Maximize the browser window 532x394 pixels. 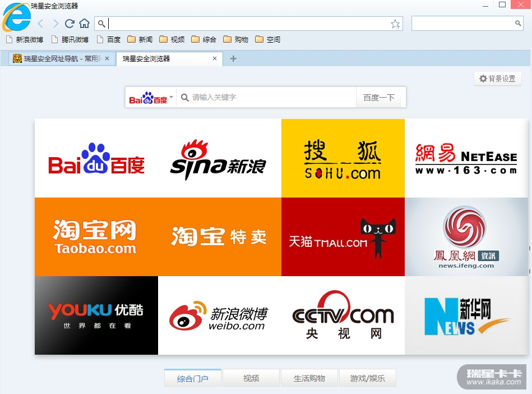(x=502, y=4)
